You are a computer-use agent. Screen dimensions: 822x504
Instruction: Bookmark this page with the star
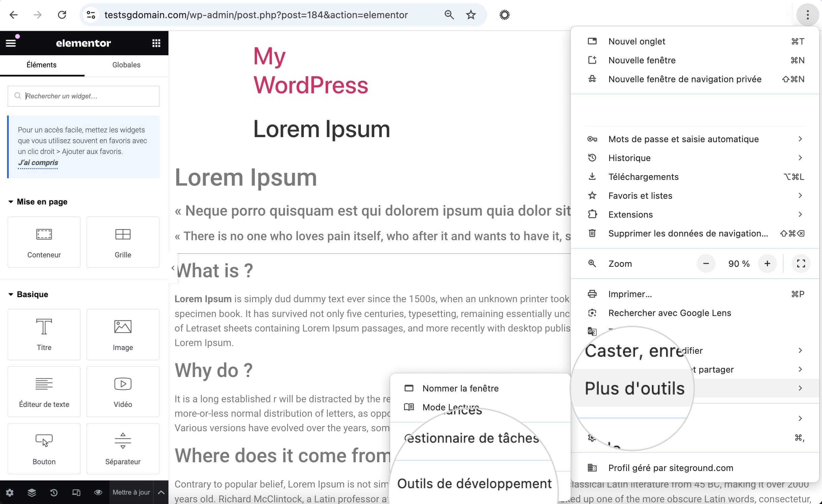click(x=471, y=15)
